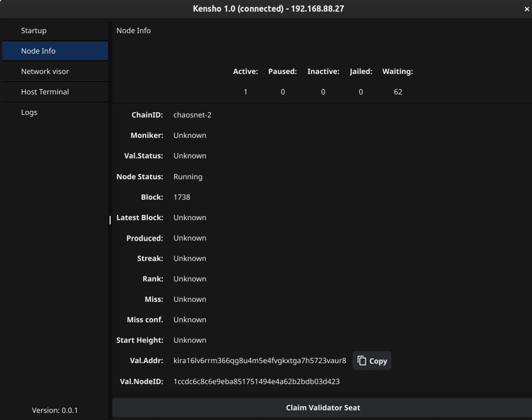The image size is (532, 420).
Task: Click the Val.NodeID hash value
Action: click(256, 381)
